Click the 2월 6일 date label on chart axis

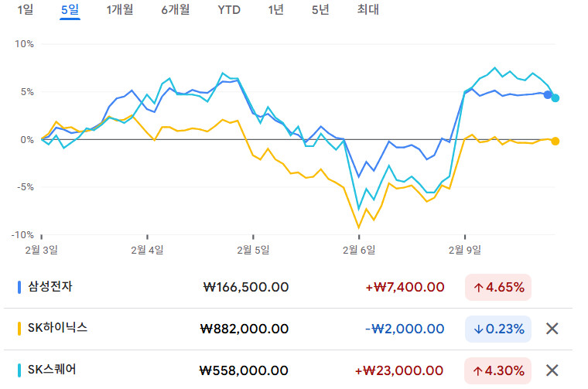(x=361, y=249)
